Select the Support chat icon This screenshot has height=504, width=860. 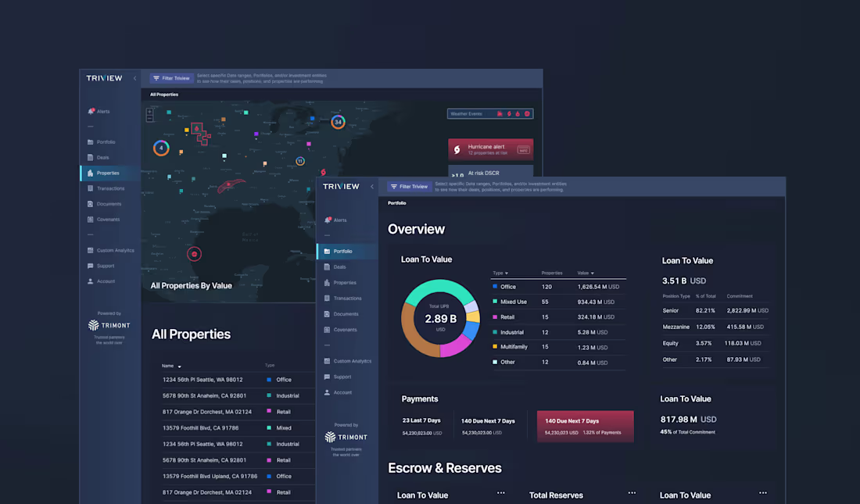point(327,377)
